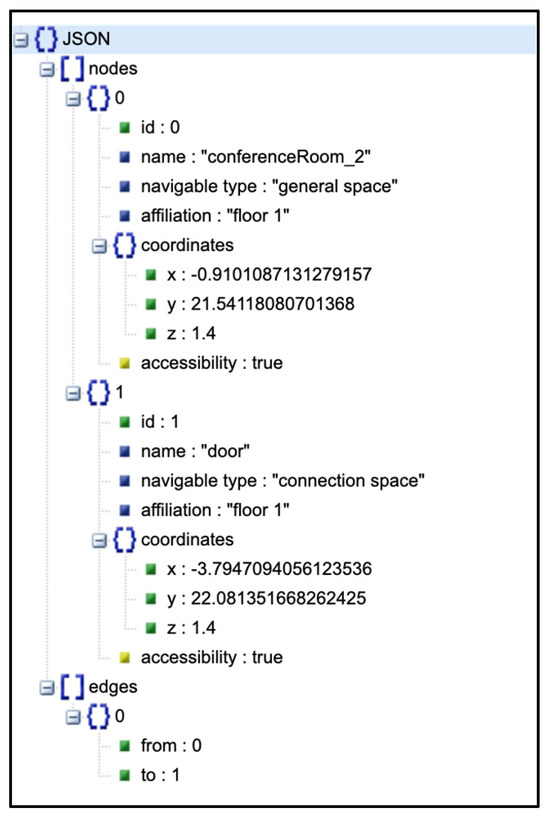Collapse the nodes array
The height and width of the screenshot is (818, 550).
tap(47, 69)
